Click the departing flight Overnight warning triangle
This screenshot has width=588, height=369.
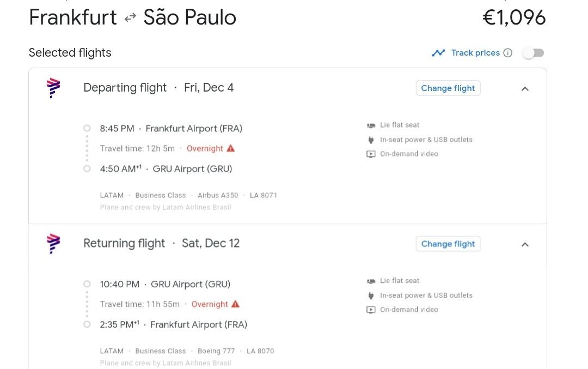point(231,148)
